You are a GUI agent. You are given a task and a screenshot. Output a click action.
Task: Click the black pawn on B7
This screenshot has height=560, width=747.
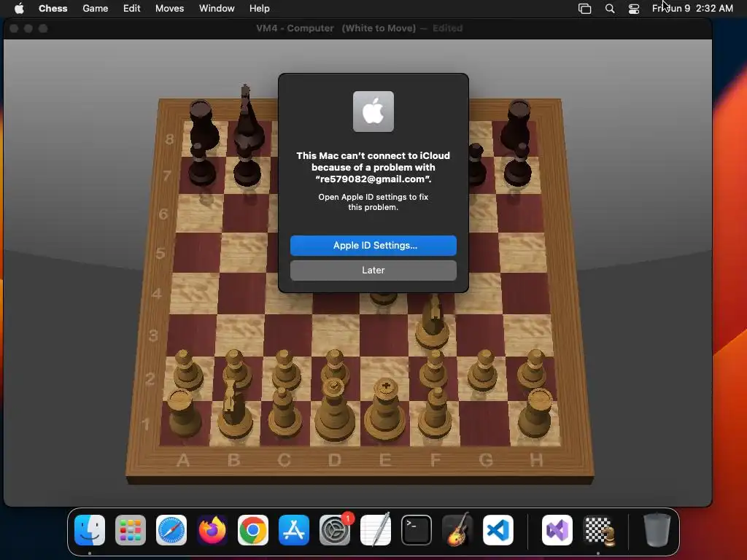click(x=247, y=165)
